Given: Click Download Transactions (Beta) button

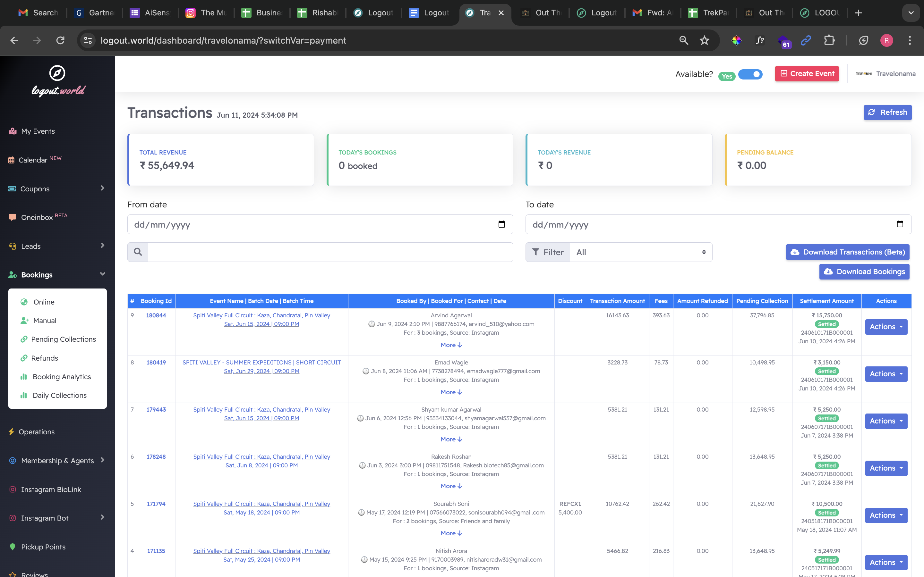Looking at the screenshot, I should tap(847, 252).
